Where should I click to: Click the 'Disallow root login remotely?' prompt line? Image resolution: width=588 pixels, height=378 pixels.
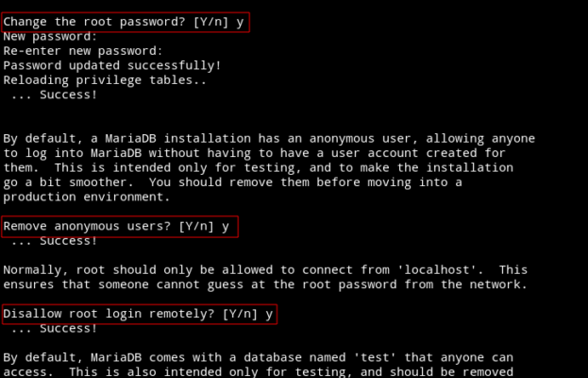[138, 314]
